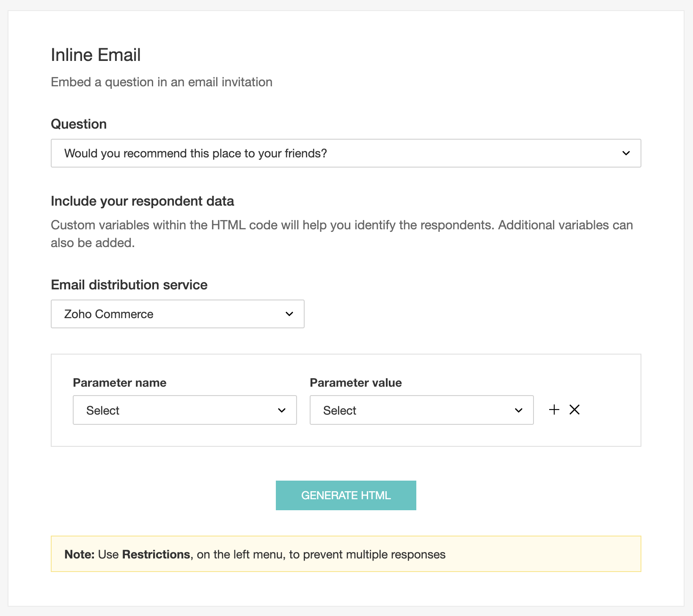693x616 pixels.
Task: Click the 'Include your respondent data' heading
Action: click(142, 201)
